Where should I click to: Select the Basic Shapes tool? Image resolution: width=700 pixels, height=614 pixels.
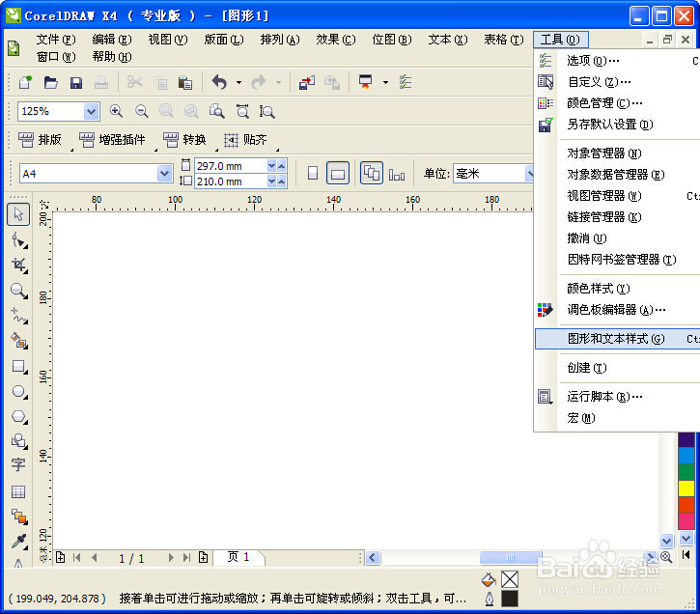tap(18, 441)
